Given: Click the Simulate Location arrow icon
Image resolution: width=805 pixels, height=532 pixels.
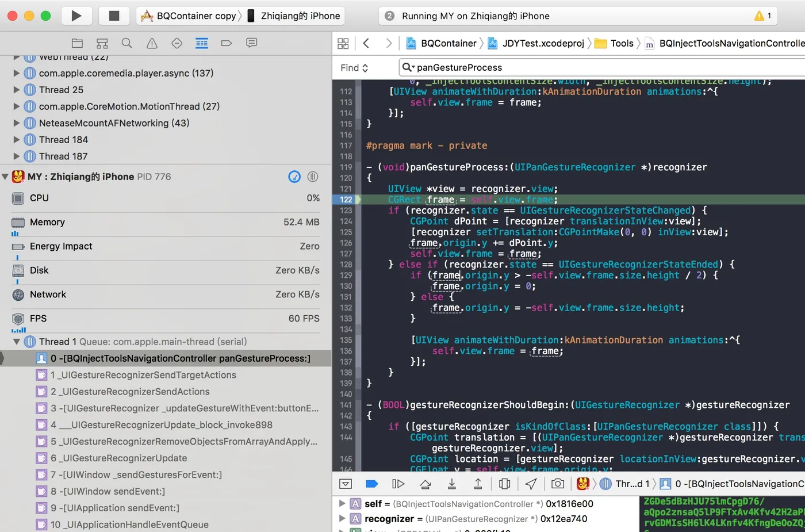Looking at the screenshot, I should tap(531, 484).
